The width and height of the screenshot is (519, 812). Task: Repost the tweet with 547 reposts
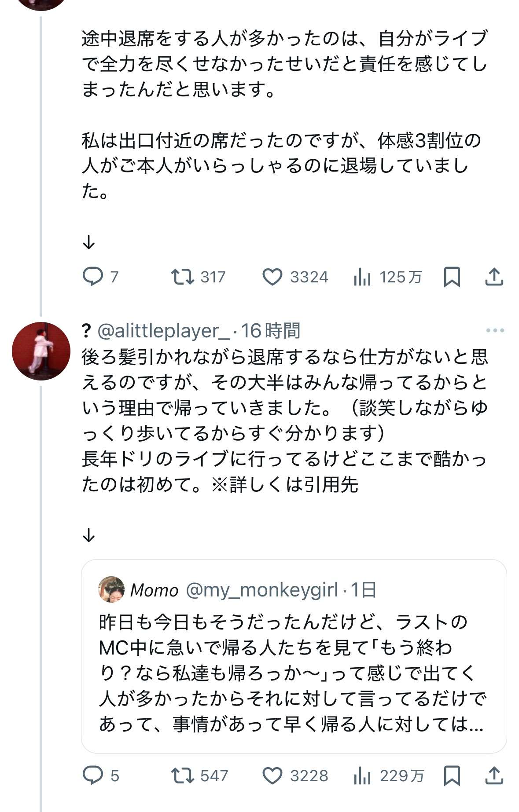pos(182,775)
